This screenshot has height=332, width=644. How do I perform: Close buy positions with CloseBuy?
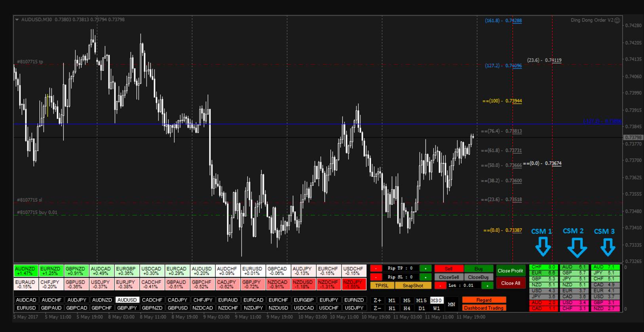pos(479,277)
